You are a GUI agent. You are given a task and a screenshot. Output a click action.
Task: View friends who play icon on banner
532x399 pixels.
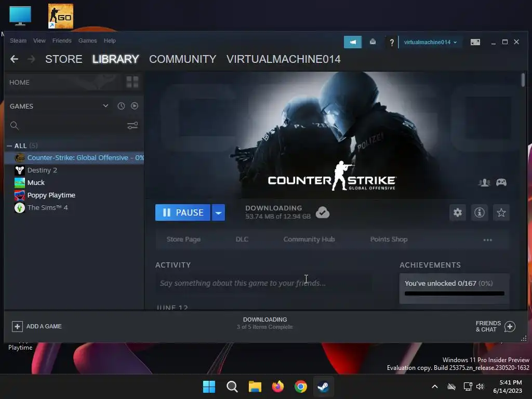(484, 182)
